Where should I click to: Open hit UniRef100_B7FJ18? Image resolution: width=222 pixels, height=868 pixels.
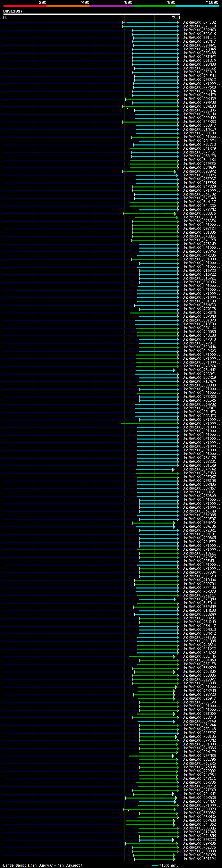click(199, 26)
